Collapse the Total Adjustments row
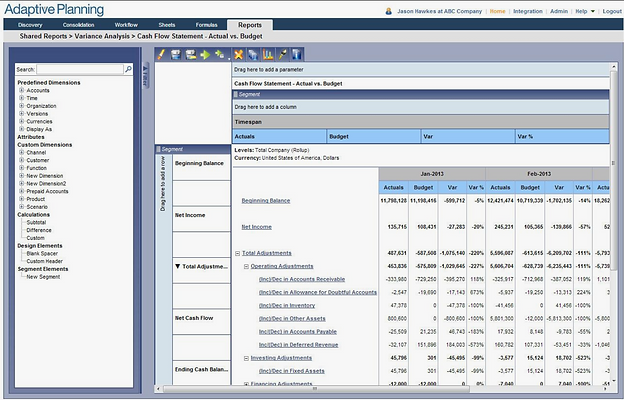The image size is (624, 400). pyautogui.click(x=238, y=253)
